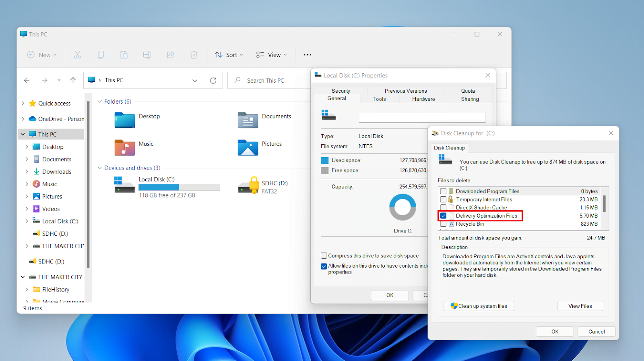Image resolution: width=644 pixels, height=361 pixels.
Task: Switch to the Tools tab
Action: [379, 99]
